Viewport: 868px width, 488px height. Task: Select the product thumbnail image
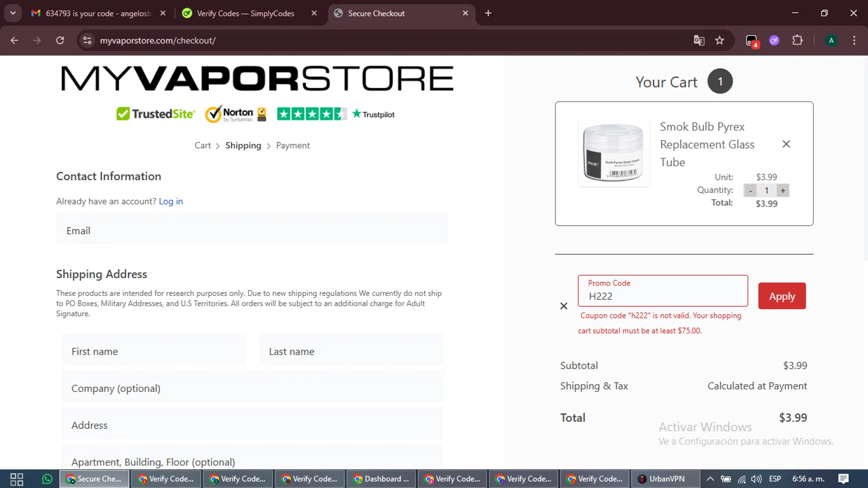(613, 153)
